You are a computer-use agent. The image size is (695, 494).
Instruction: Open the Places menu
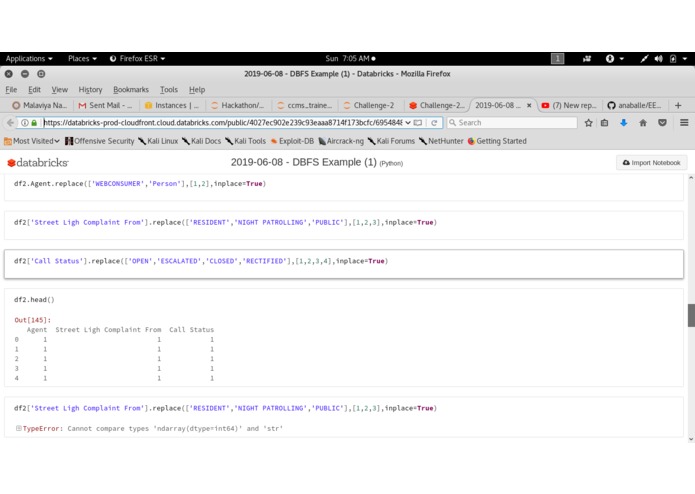coord(82,58)
